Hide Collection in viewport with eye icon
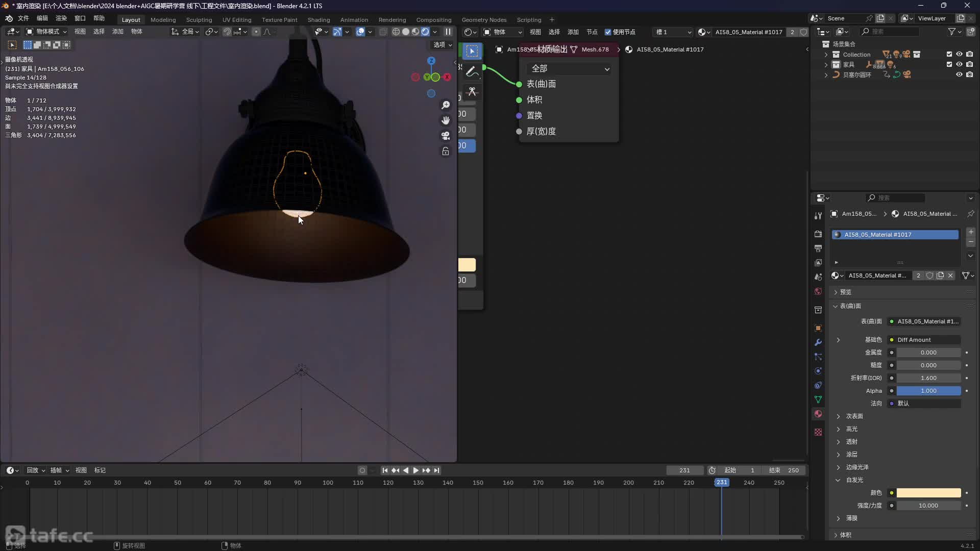 point(959,54)
